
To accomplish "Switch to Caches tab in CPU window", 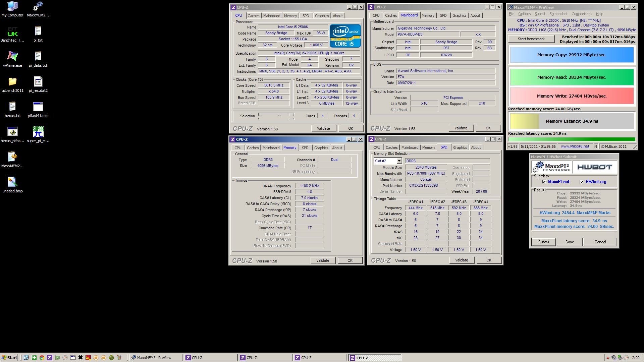I will [x=253, y=16].
